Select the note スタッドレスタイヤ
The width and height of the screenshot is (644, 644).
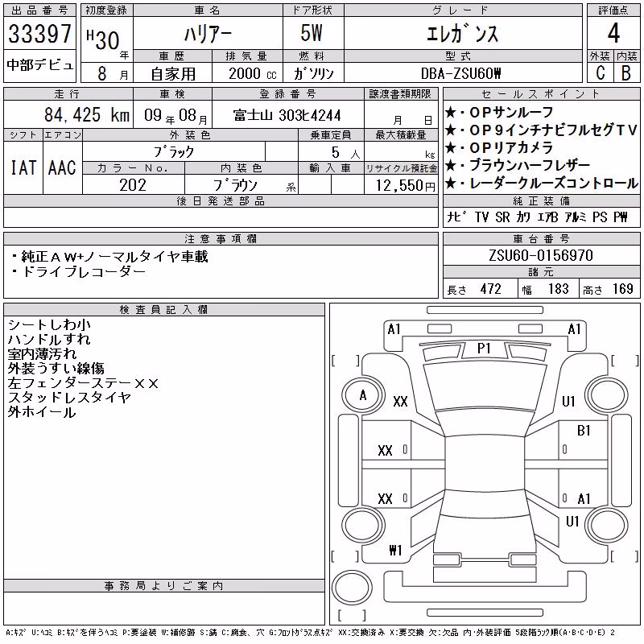[x=69, y=398]
